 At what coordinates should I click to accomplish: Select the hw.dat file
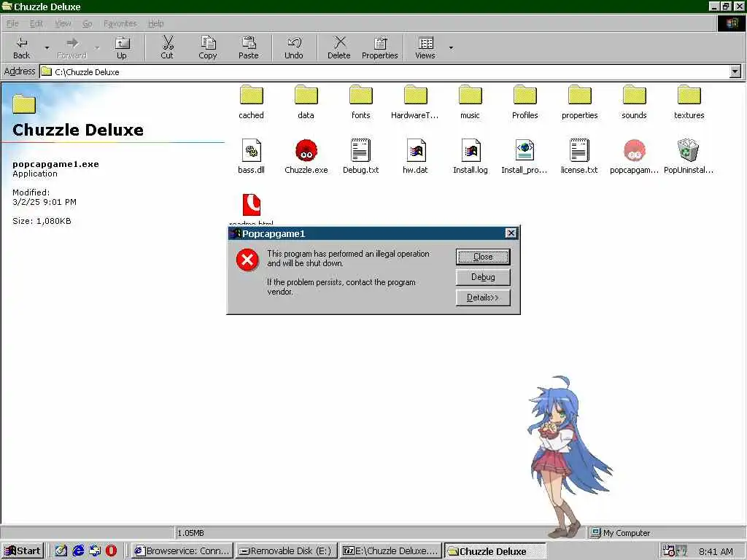[x=415, y=156]
